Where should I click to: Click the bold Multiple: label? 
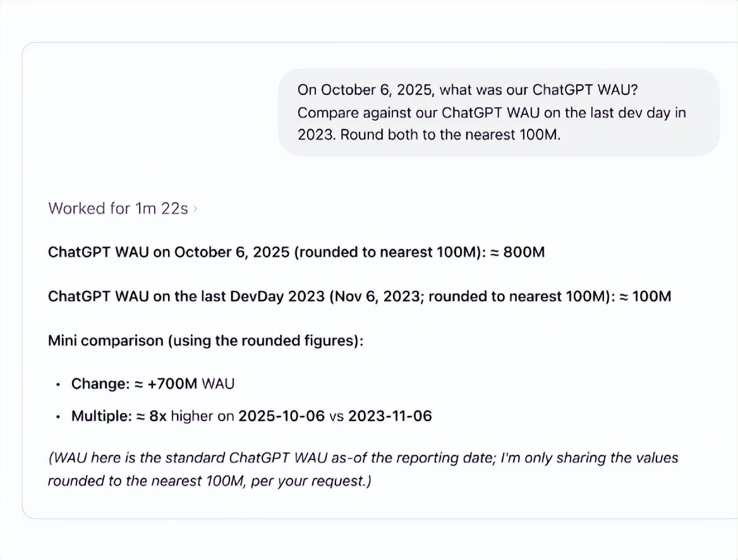tap(102, 417)
